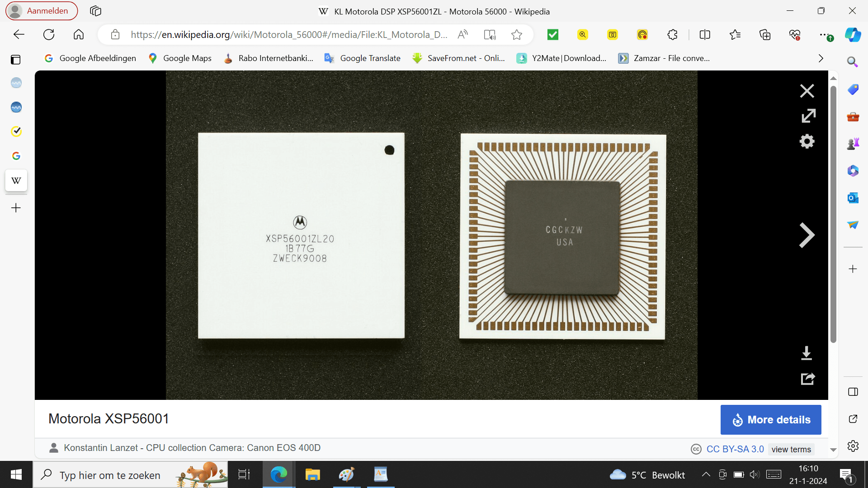Open the sidebar Games chess icon
The height and width of the screenshot is (488, 868).
pyautogui.click(x=853, y=144)
